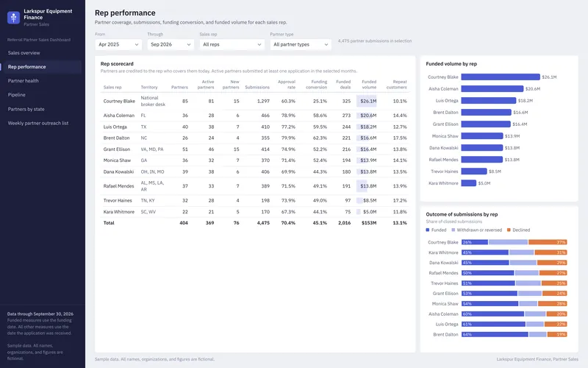
Task: Expand the All partner types dropdown
Action: pyautogui.click(x=301, y=44)
